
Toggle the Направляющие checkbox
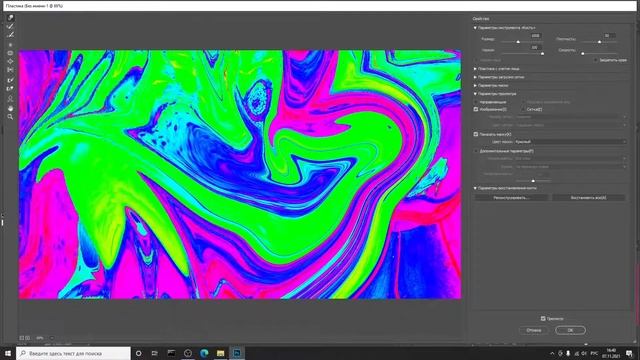click(476, 102)
